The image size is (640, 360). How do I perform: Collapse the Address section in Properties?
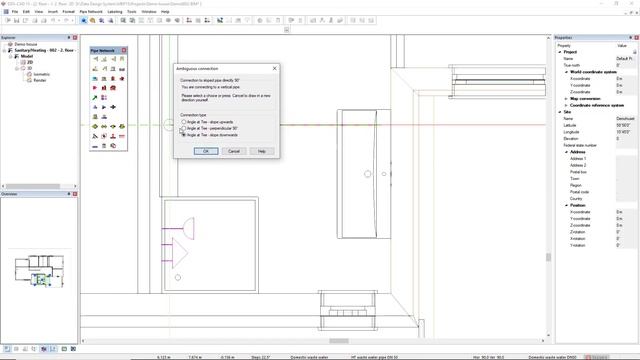[x=566, y=152]
